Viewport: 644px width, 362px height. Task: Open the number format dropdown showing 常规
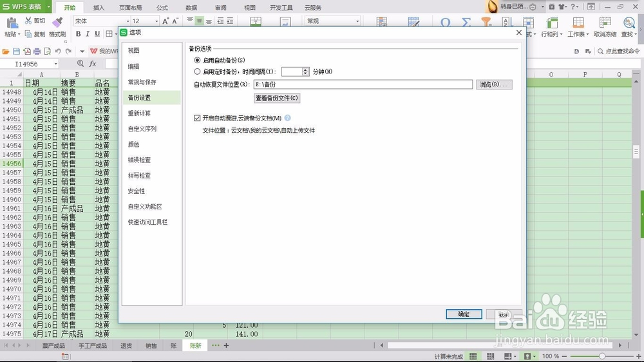coord(357,21)
